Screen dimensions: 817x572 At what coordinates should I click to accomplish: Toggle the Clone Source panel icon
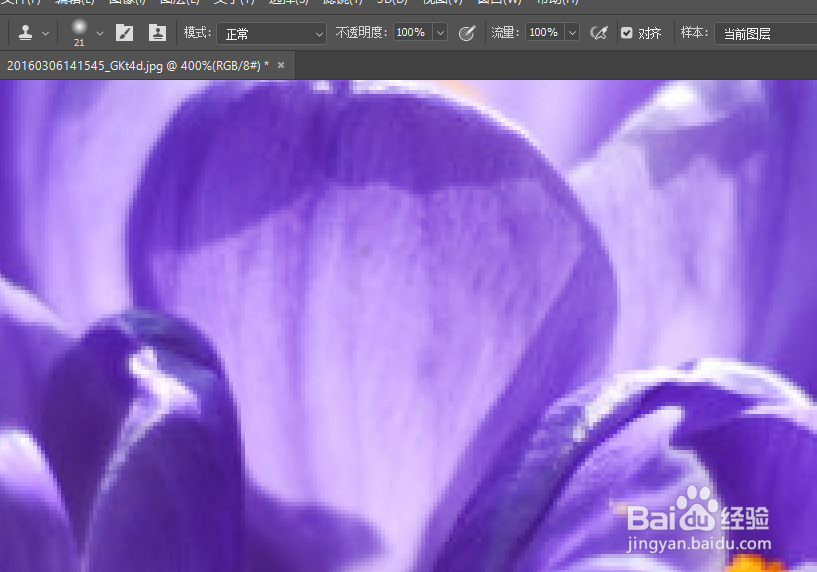pyautogui.click(x=157, y=33)
